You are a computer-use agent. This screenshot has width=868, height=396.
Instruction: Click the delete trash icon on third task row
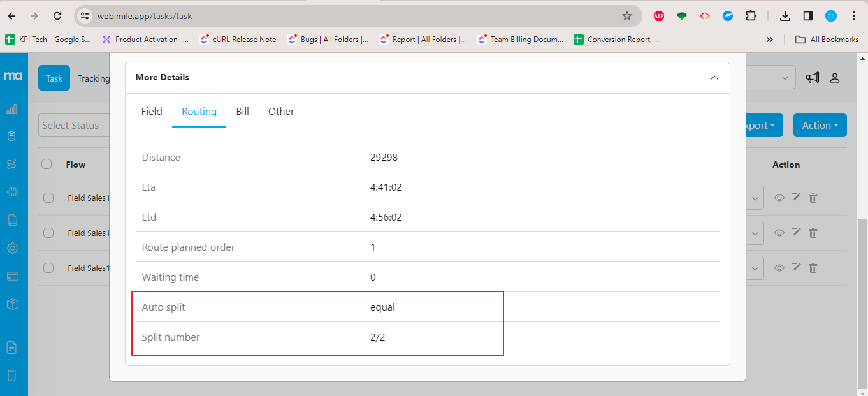[x=813, y=268]
